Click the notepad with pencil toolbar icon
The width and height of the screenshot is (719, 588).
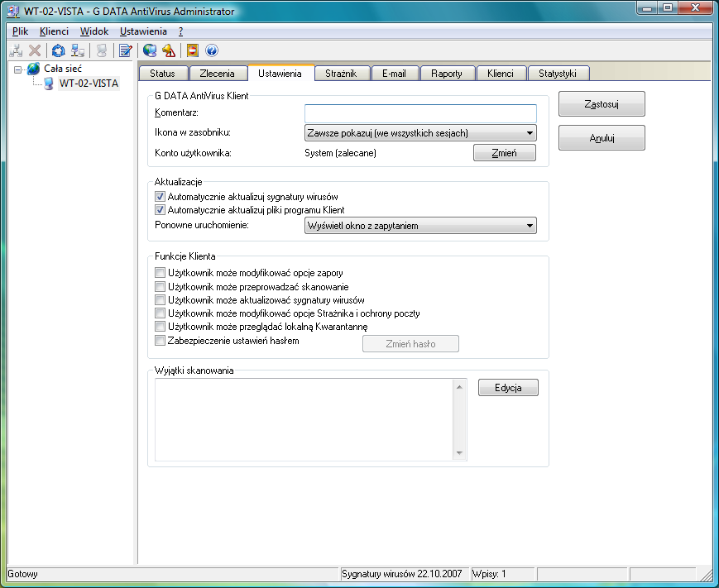125,50
